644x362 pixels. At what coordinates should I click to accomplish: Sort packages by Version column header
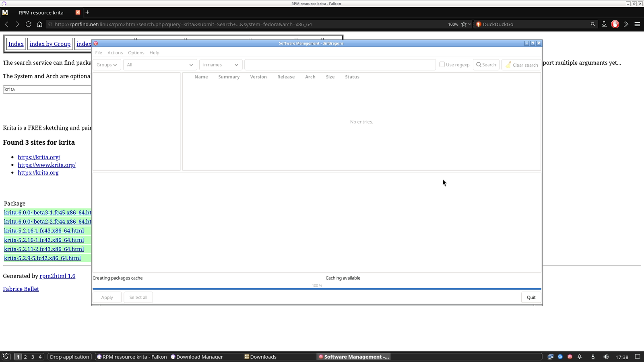[258, 77]
